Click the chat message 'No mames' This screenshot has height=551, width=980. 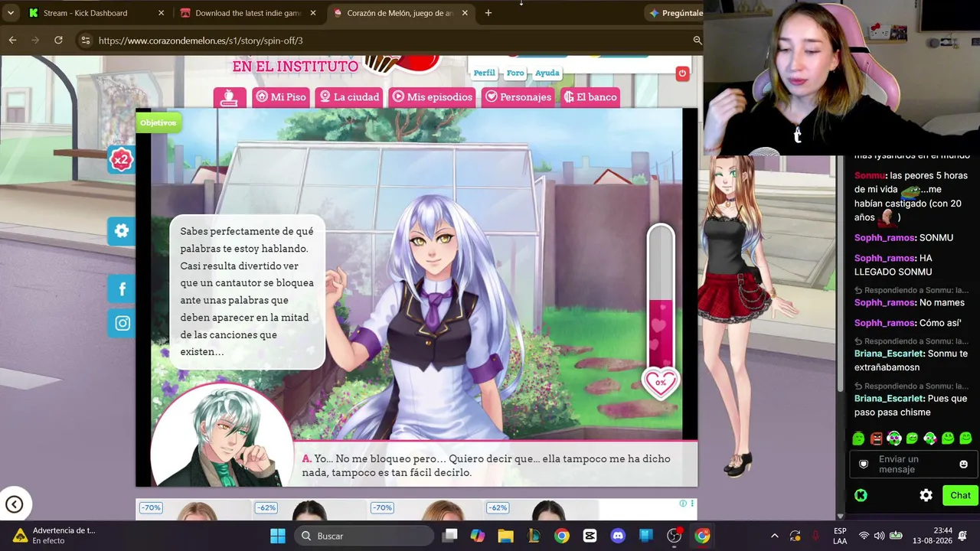[942, 302]
